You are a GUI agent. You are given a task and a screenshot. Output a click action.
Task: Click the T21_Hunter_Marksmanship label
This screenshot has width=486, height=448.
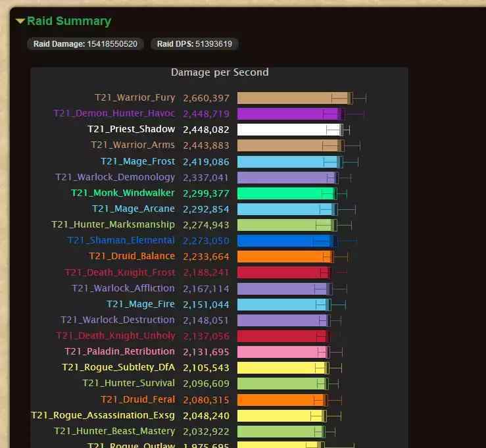pyautogui.click(x=113, y=225)
